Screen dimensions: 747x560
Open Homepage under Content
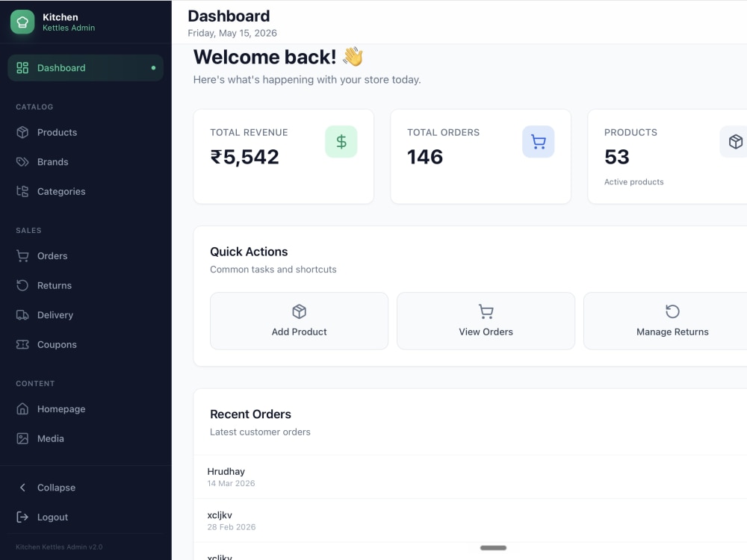pyautogui.click(x=86, y=409)
